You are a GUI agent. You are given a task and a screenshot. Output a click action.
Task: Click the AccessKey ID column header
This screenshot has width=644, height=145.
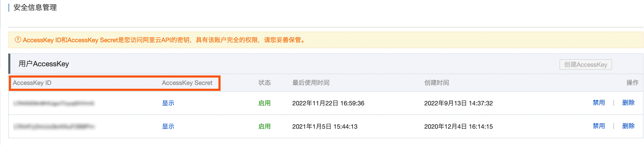pos(32,83)
